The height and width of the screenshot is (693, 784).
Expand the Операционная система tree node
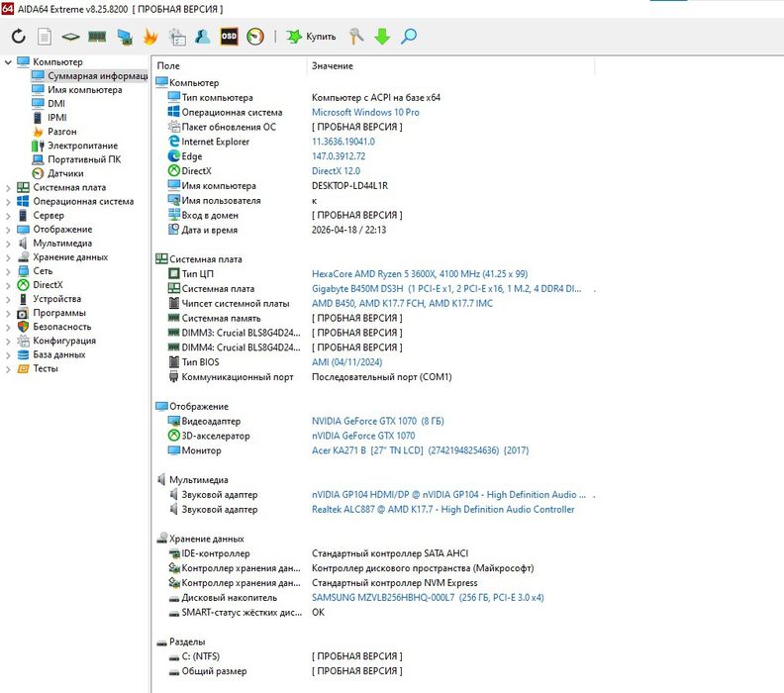[x=8, y=202]
